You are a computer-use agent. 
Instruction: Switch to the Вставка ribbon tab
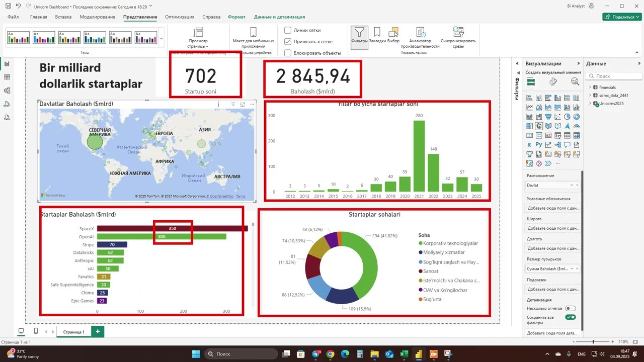click(63, 17)
